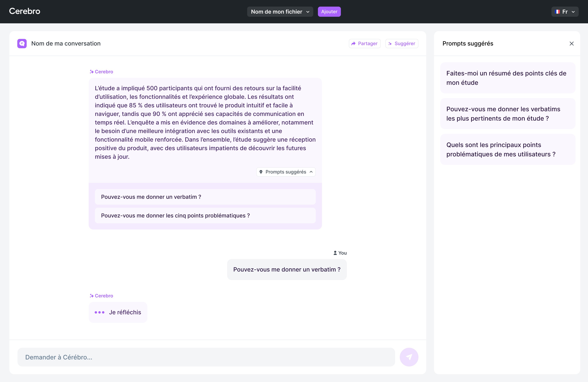Click the lightbulb icon in Prompts suggérés
The image size is (588, 382).
[x=261, y=172]
